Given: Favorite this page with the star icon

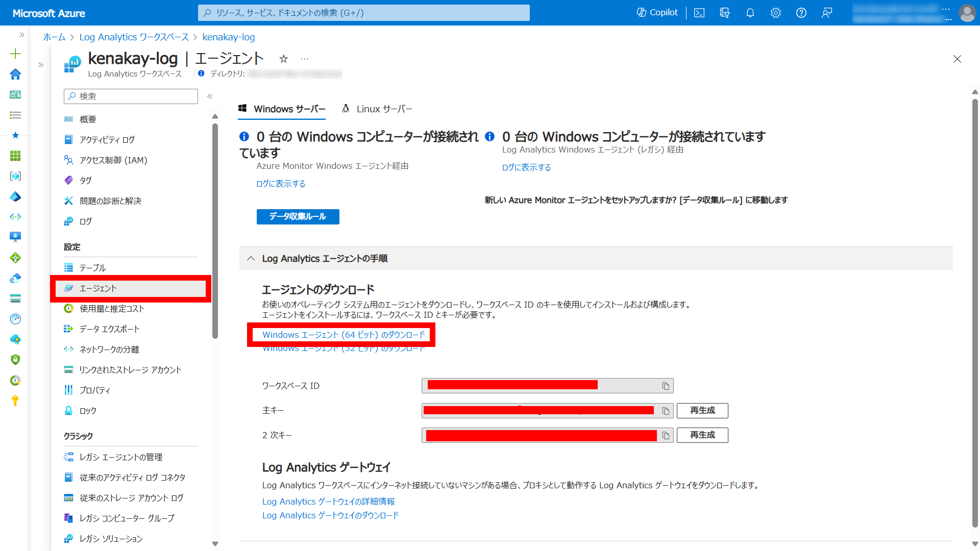Looking at the screenshot, I should pyautogui.click(x=284, y=59).
